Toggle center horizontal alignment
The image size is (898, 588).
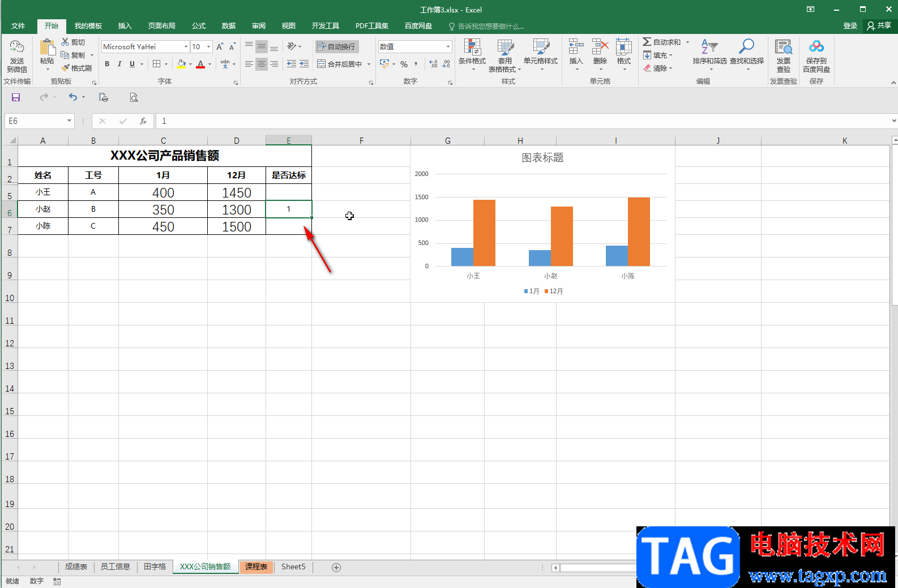point(261,64)
